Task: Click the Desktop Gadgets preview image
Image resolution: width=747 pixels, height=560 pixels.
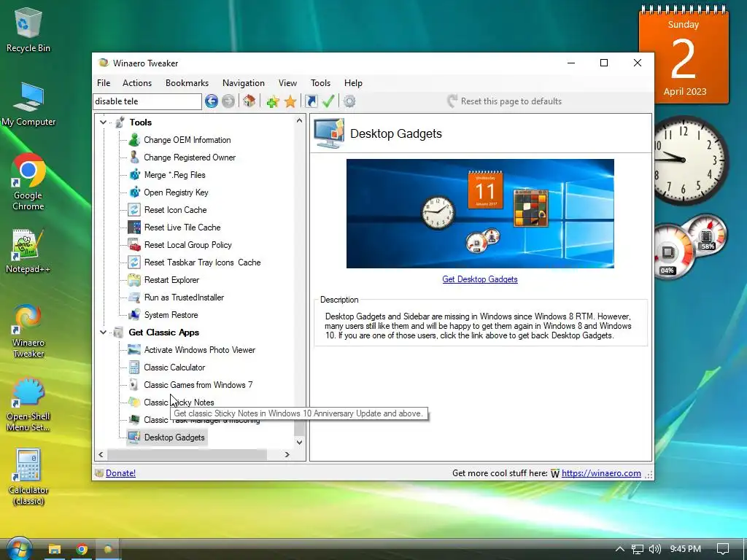Action: coord(480,214)
